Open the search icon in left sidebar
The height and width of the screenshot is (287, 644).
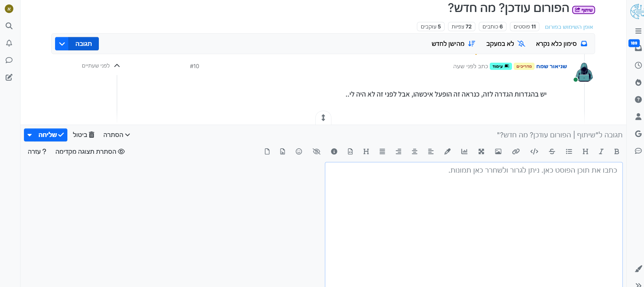[9, 26]
